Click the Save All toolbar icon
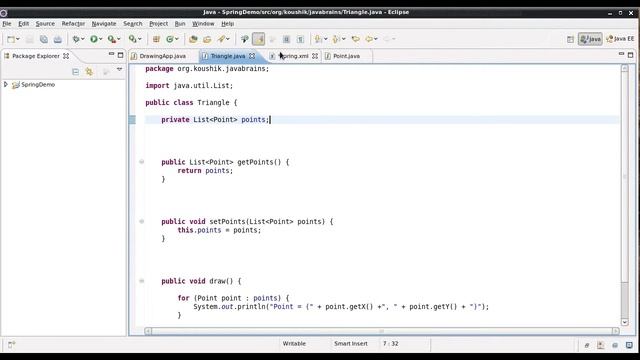 (44, 39)
